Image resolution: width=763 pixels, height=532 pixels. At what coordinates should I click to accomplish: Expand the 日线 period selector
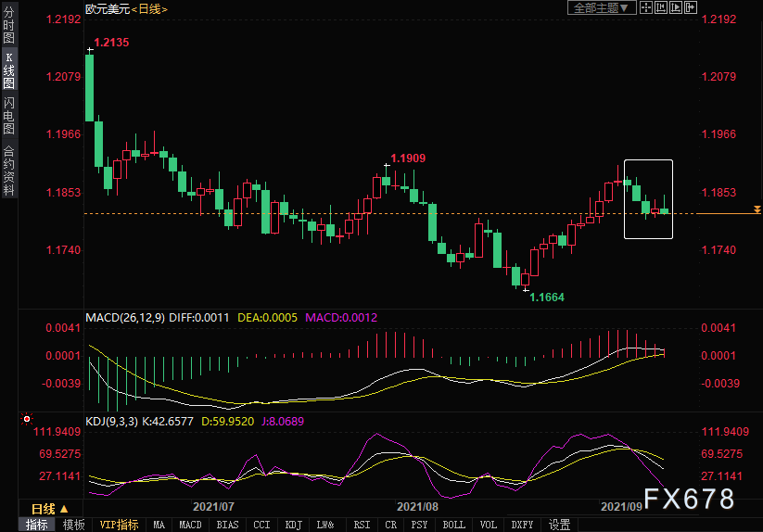(x=50, y=509)
